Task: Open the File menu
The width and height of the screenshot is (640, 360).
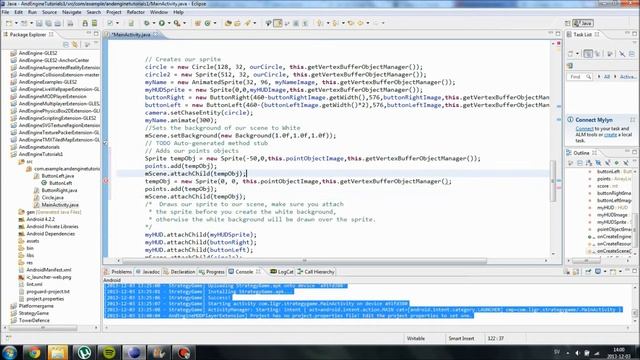Action: click(5, 12)
